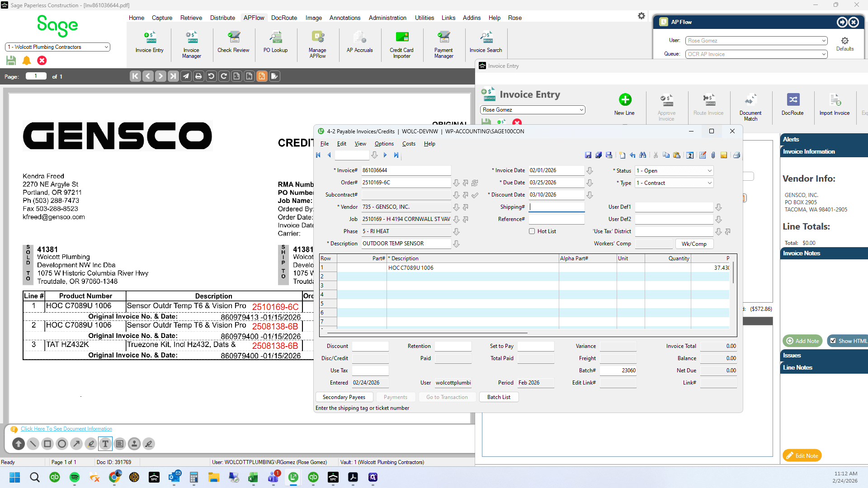Rotate the document counter-clockwise
This screenshot has width=868, height=488.
point(211,76)
